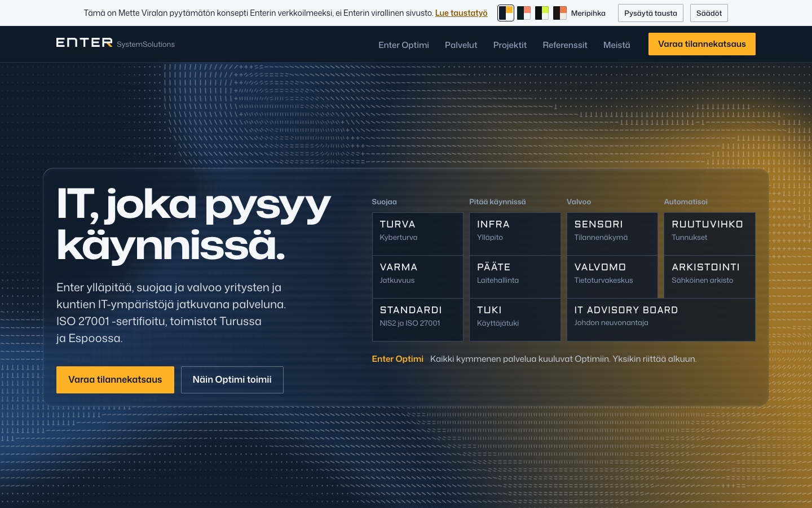The width and height of the screenshot is (812, 508).
Task: Open the Säädöt settings panel
Action: [709, 13]
